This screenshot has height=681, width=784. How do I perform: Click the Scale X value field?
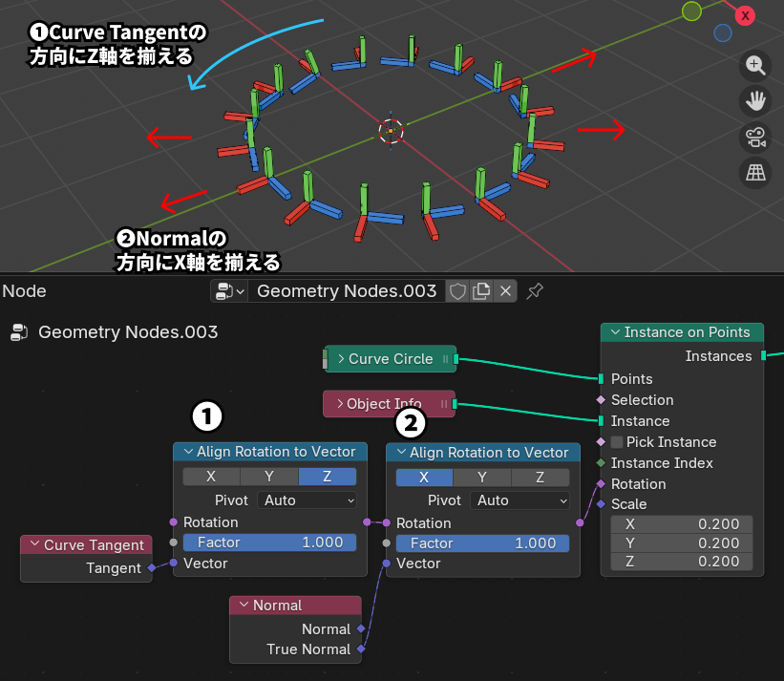[x=682, y=524]
